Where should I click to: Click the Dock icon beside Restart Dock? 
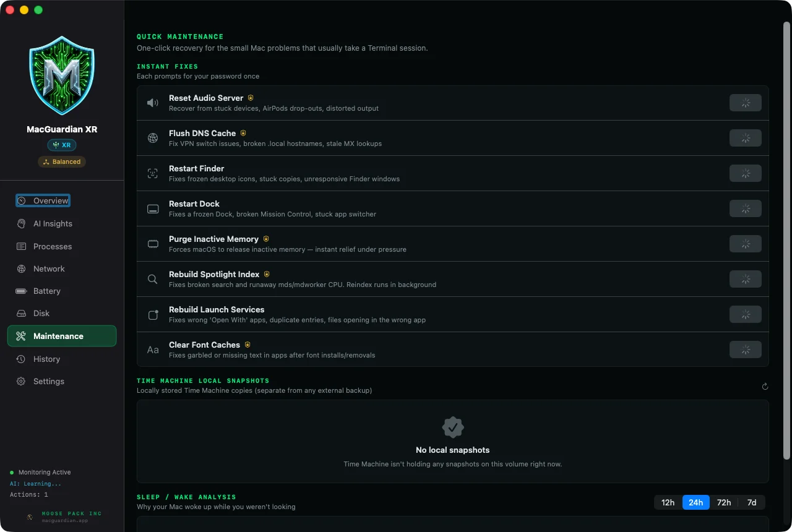(x=153, y=208)
